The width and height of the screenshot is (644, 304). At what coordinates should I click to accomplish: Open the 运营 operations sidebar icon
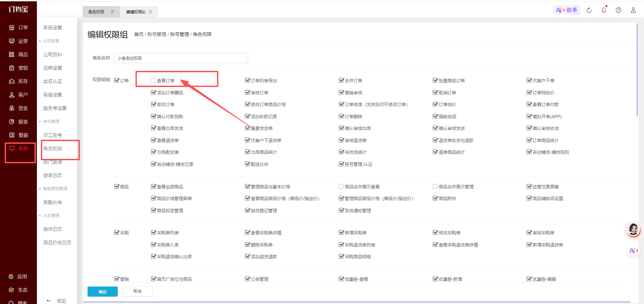click(x=12, y=41)
